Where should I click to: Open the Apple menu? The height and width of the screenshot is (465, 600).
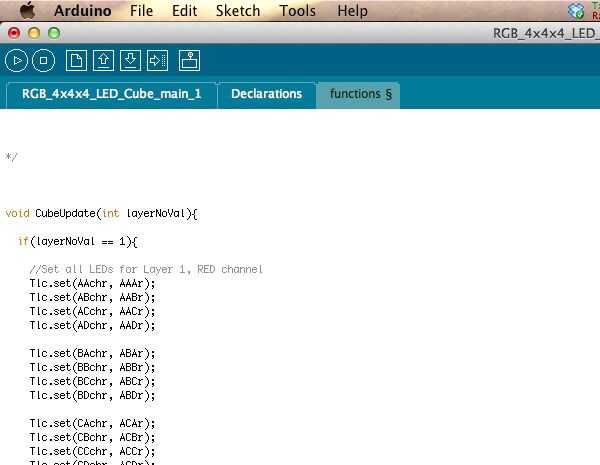(27, 10)
